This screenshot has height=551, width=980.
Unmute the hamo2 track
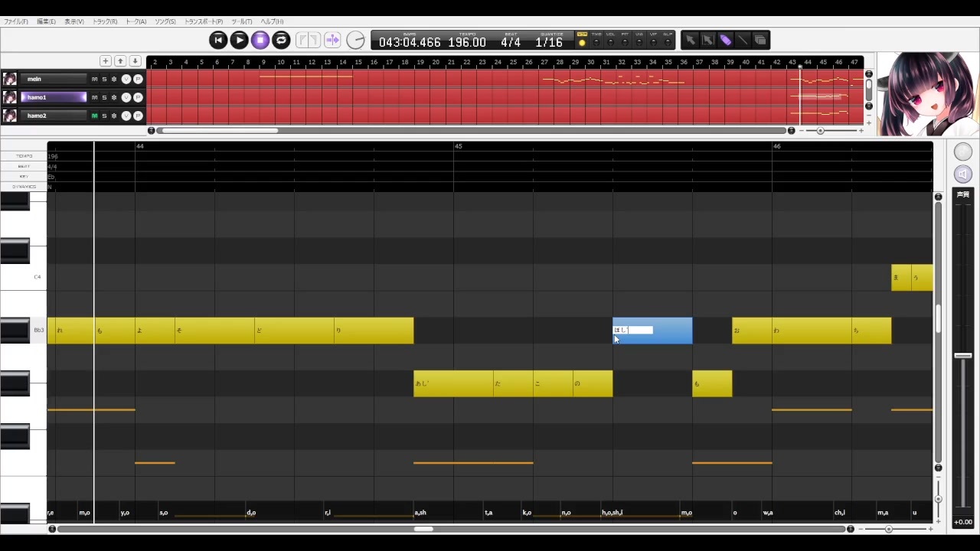[95, 116]
